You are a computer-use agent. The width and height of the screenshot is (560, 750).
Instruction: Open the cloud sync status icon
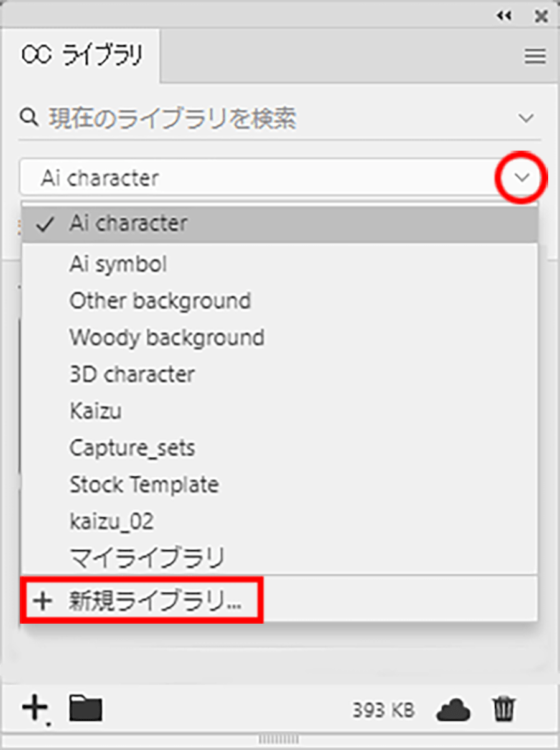[x=454, y=709]
